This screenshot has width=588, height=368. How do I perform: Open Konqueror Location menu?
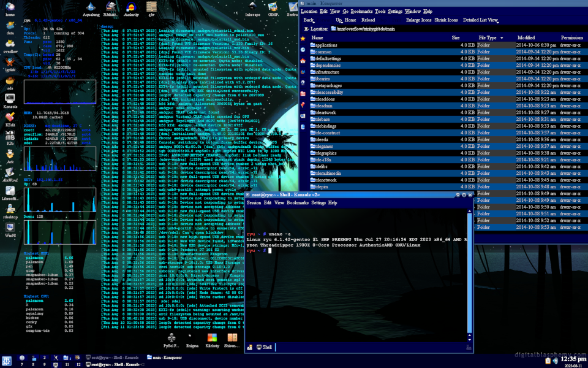coord(309,11)
